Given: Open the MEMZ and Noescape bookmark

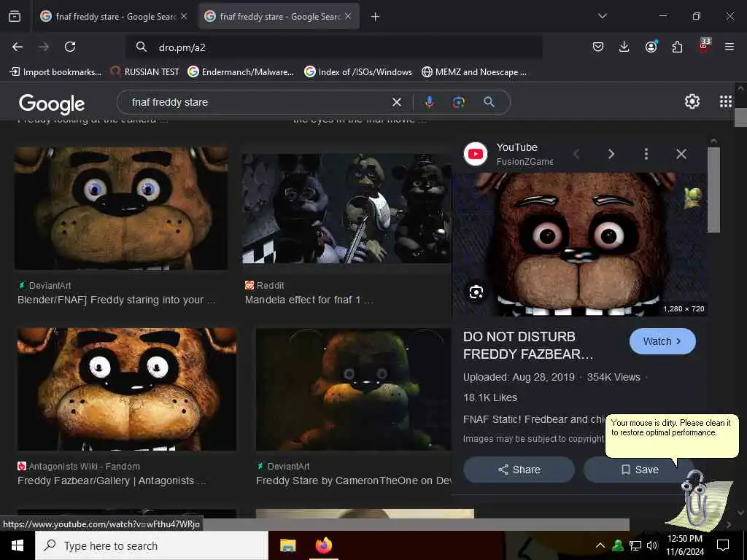Looking at the screenshot, I should [474, 72].
